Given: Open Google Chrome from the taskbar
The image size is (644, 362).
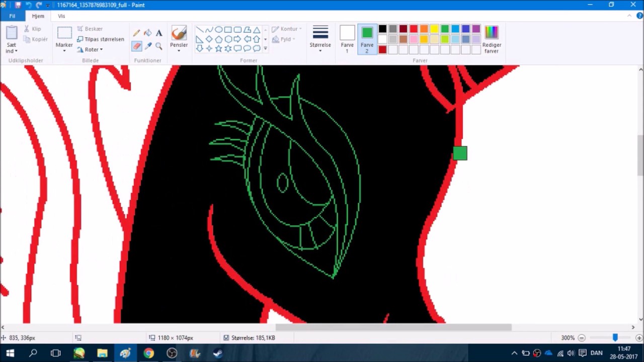Looking at the screenshot, I should pyautogui.click(x=148, y=353).
